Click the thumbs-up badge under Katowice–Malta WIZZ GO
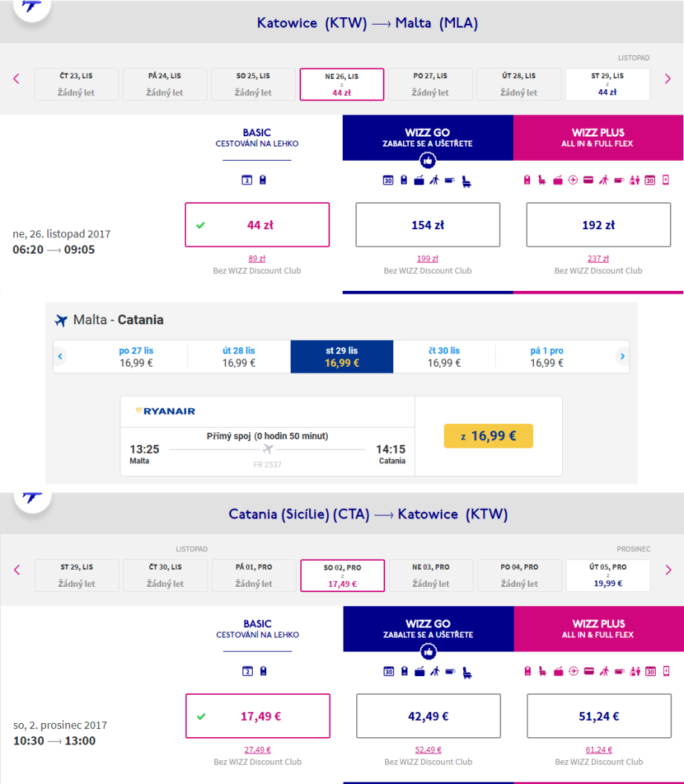 [x=427, y=160]
